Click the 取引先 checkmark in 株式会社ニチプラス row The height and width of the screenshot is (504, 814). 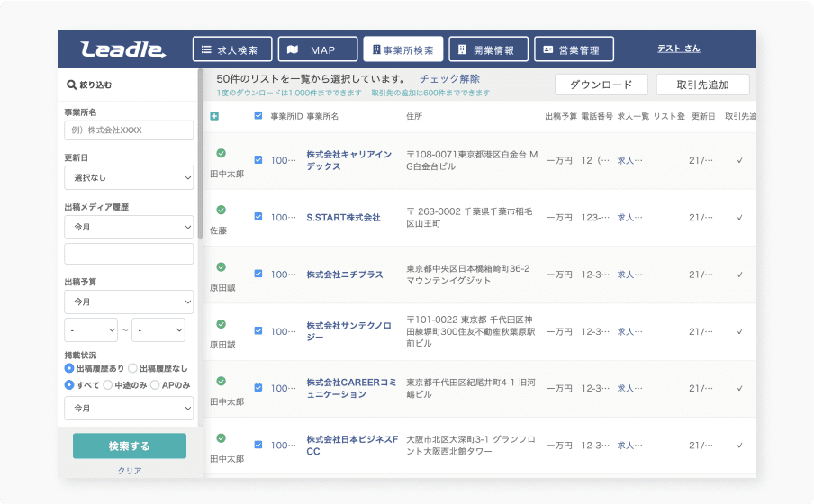(740, 274)
